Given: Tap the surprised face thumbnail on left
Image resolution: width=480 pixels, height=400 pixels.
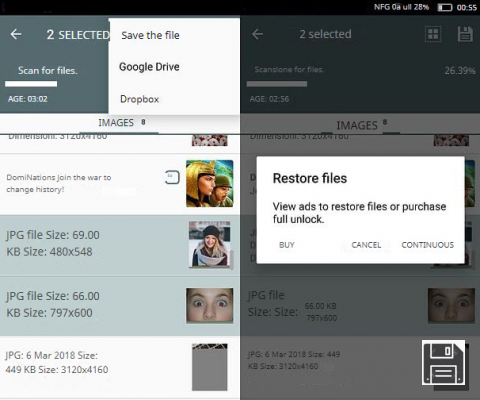Looking at the screenshot, I should click(x=210, y=306).
